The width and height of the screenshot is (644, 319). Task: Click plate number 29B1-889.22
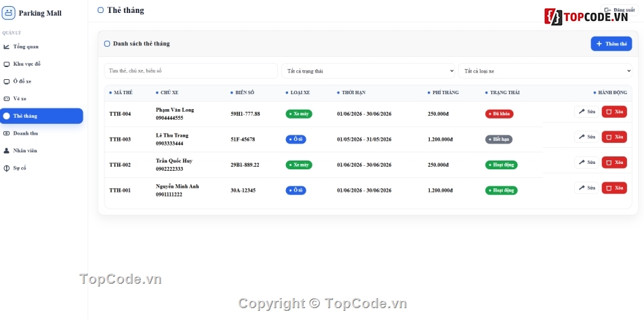[x=245, y=165]
